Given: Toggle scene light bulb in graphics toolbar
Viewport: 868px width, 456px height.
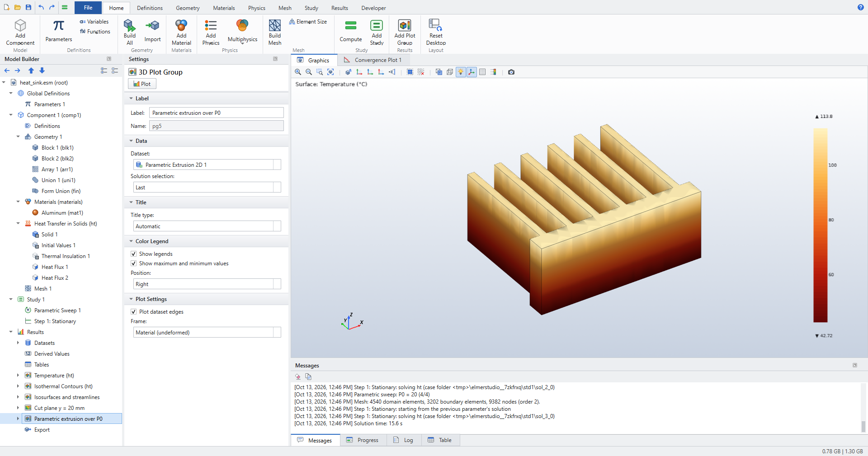Looking at the screenshot, I should pos(461,72).
